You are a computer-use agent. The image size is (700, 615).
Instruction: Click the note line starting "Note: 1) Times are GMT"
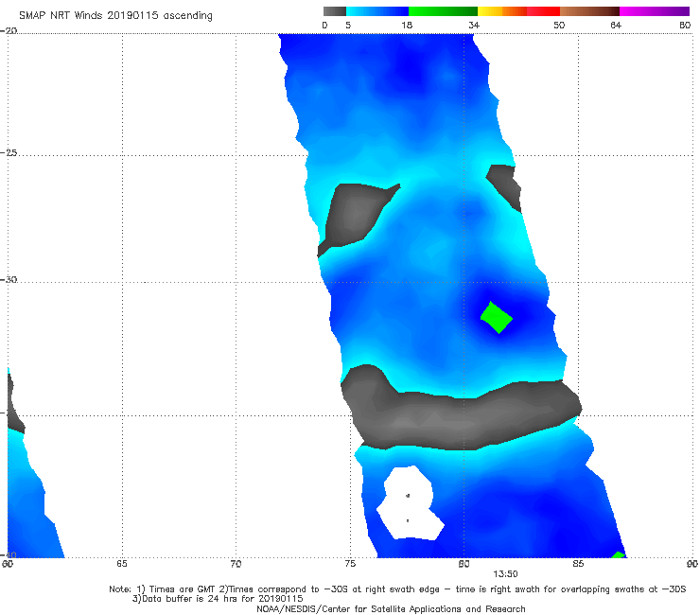pos(397,589)
